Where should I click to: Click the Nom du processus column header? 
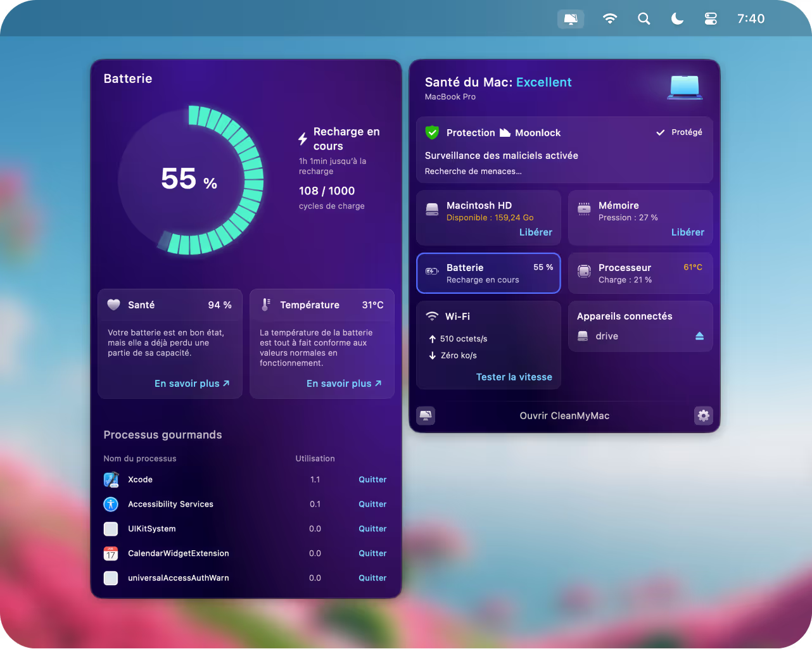140,459
